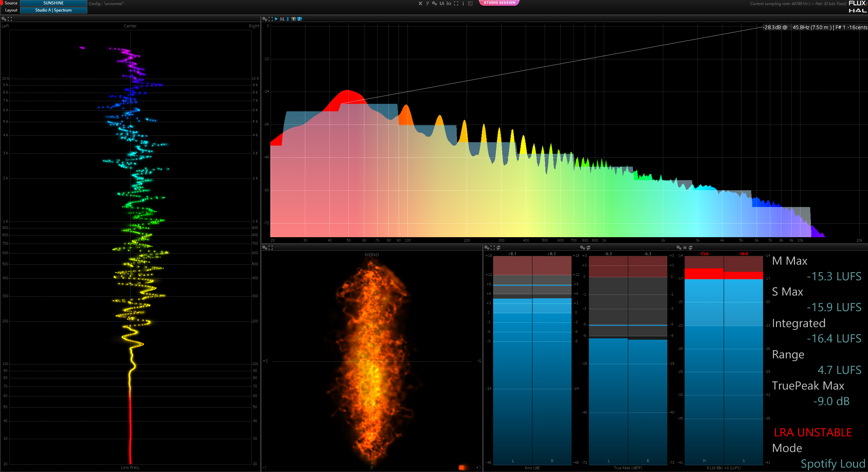Click the True Peak (dBTP) scale label
This screenshot has width=868, height=472.
tap(628, 468)
